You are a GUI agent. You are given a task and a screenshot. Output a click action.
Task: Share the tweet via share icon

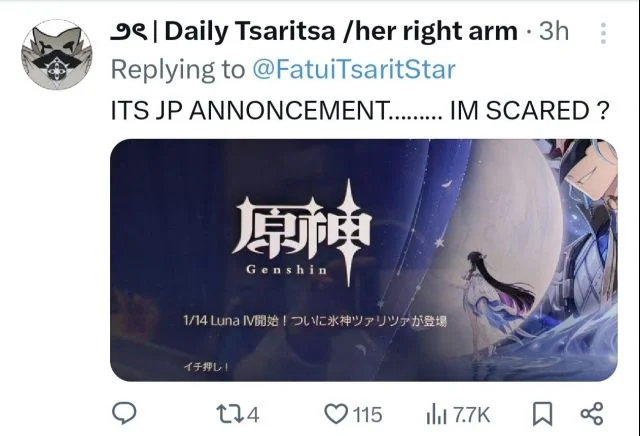592,413
